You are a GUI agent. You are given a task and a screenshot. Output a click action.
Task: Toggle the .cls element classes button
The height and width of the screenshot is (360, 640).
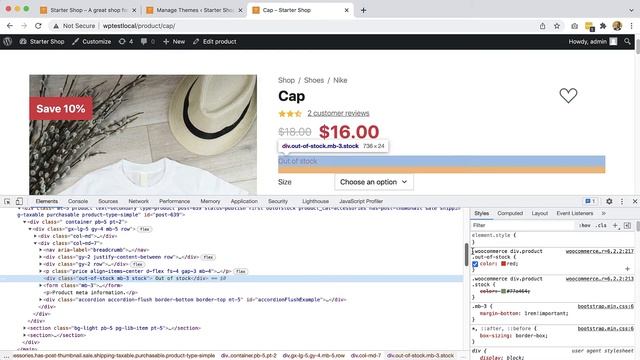(x=601, y=225)
